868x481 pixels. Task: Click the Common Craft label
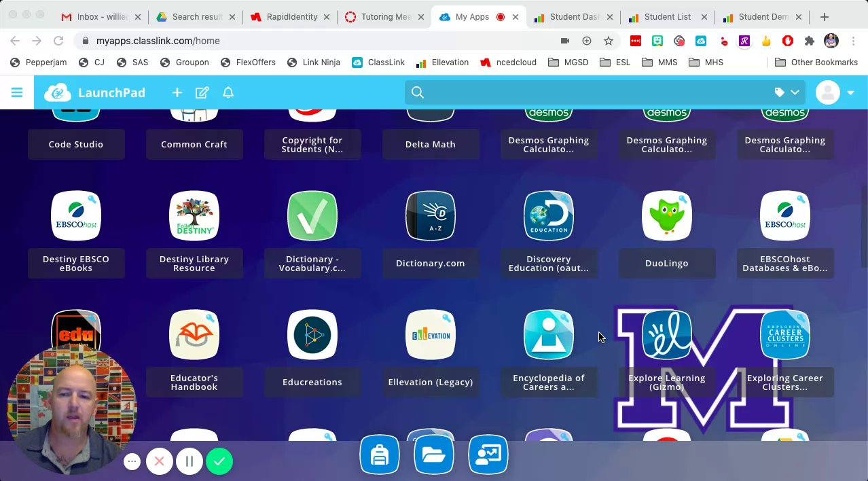coord(194,144)
